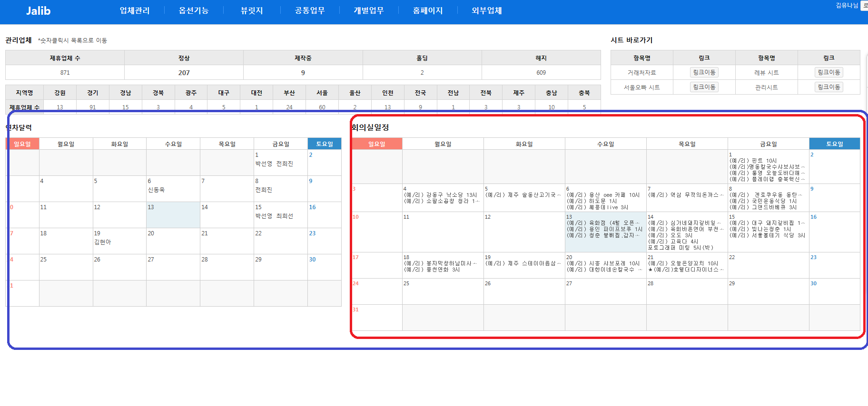Select the 외부업체 menu item
The width and height of the screenshot is (868, 406).
pos(487,10)
